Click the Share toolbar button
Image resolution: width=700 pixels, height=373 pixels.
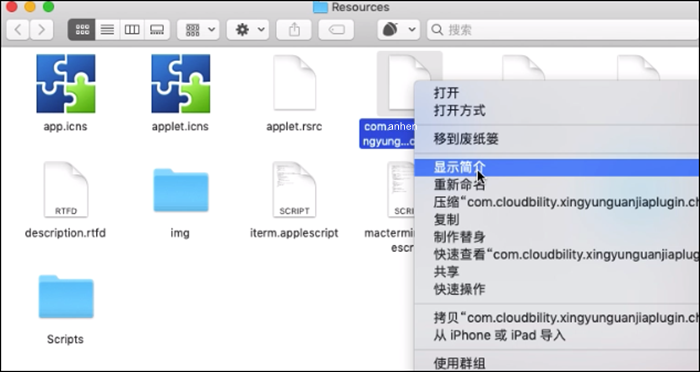coord(294,30)
